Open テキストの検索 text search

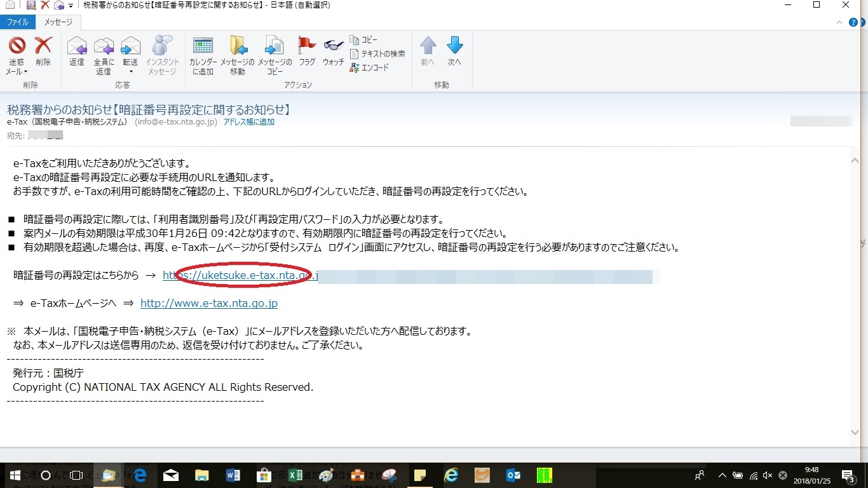377,54
